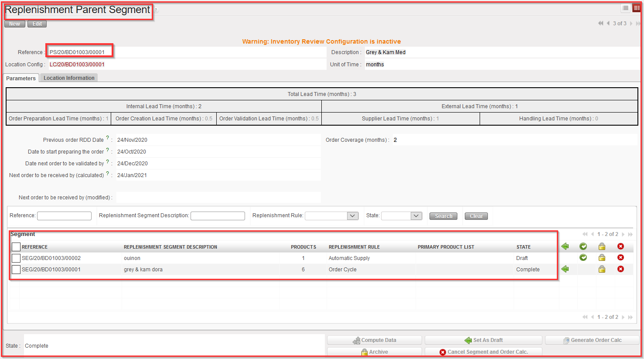Switch to the Location Information tab
The height and width of the screenshot is (359, 644).
(69, 78)
